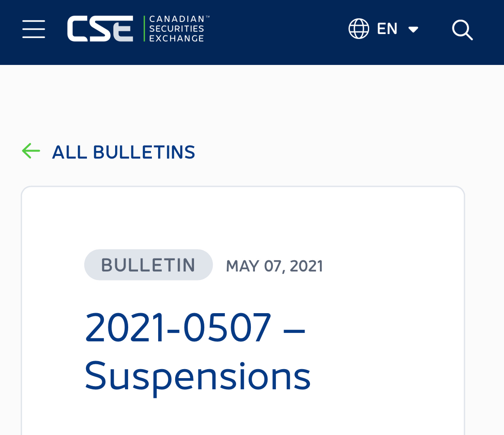Open the hamburger navigation menu
The width and height of the screenshot is (504, 435).
click(34, 29)
